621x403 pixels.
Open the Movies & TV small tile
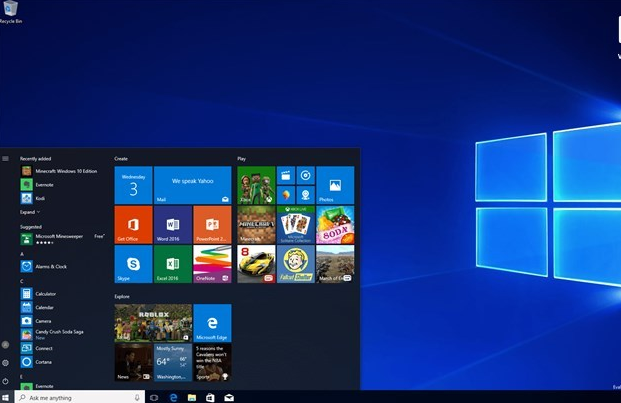pyautogui.click(x=286, y=175)
